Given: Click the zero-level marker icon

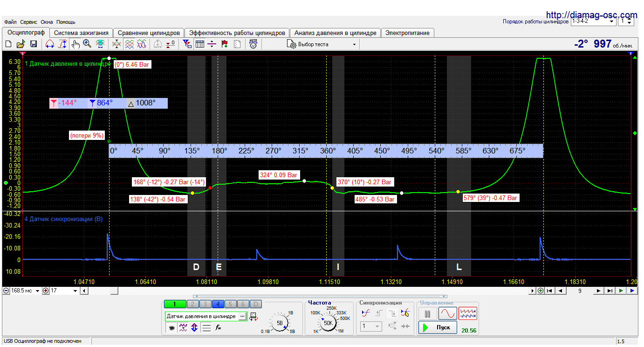Looking at the screenshot, I should (x=171, y=44).
